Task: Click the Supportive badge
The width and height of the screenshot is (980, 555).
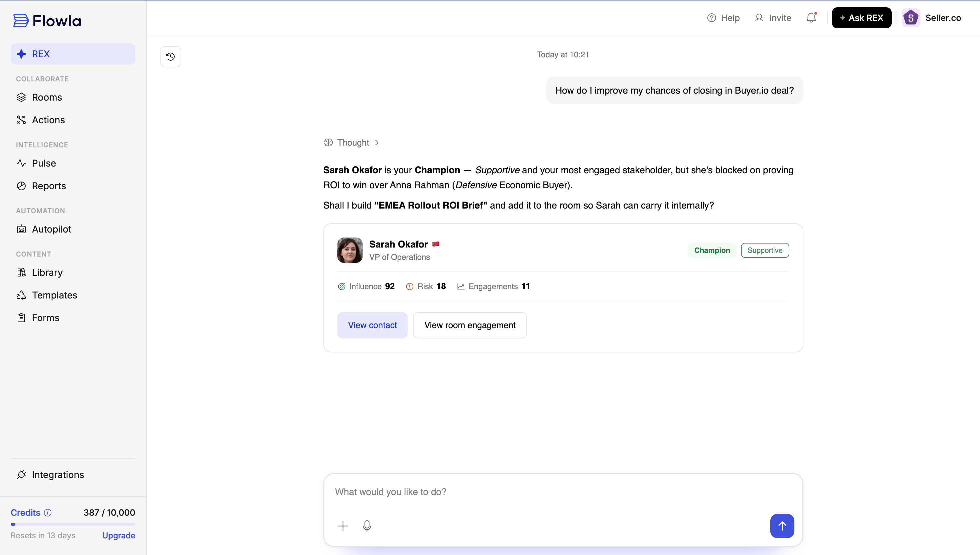Action: tap(765, 250)
